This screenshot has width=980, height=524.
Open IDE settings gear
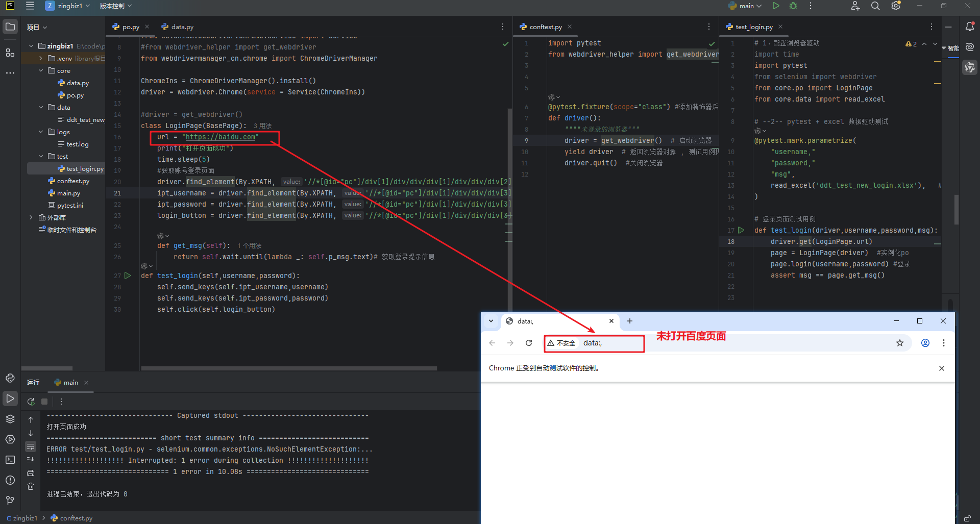pyautogui.click(x=896, y=6)
